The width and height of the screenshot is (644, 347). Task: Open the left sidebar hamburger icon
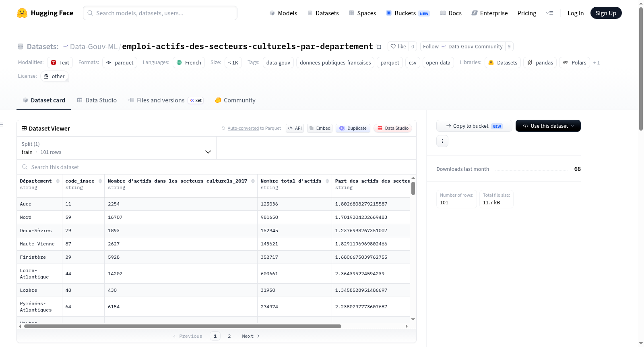coord(2,125)
